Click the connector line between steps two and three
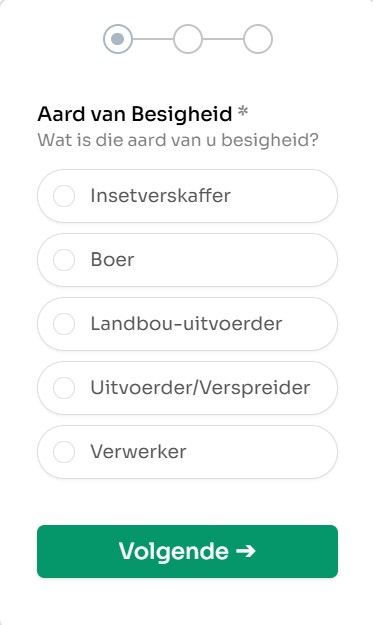Screen dimensions: 373x625 (x=223, y=39)
